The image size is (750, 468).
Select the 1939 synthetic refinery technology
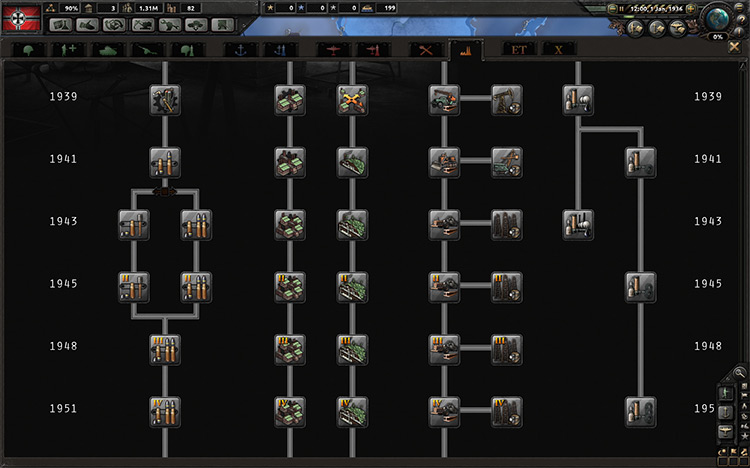(x=578, y=100)
